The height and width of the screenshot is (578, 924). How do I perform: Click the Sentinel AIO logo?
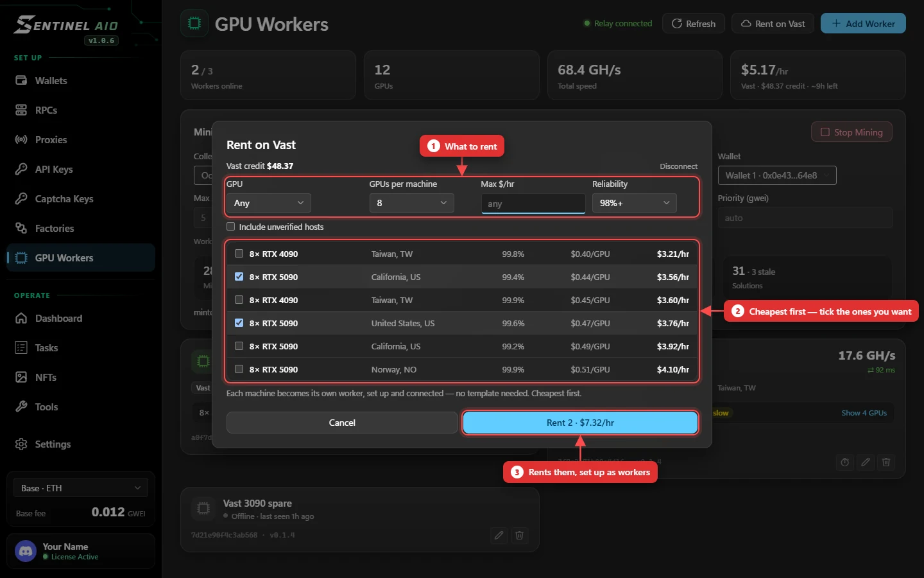pyautogui.click(x=66, y=25)
